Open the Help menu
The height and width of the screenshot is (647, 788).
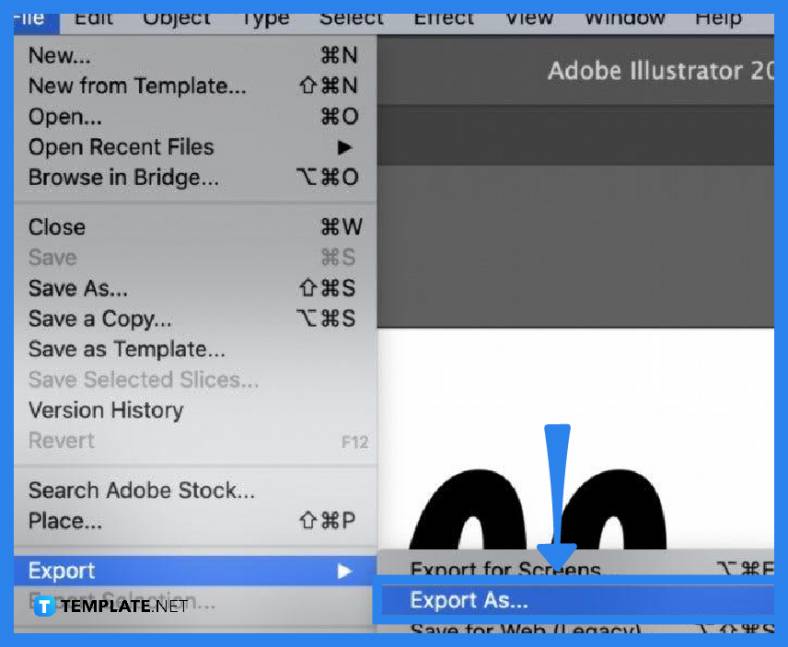pyautogui.click(x=718, y=18)
